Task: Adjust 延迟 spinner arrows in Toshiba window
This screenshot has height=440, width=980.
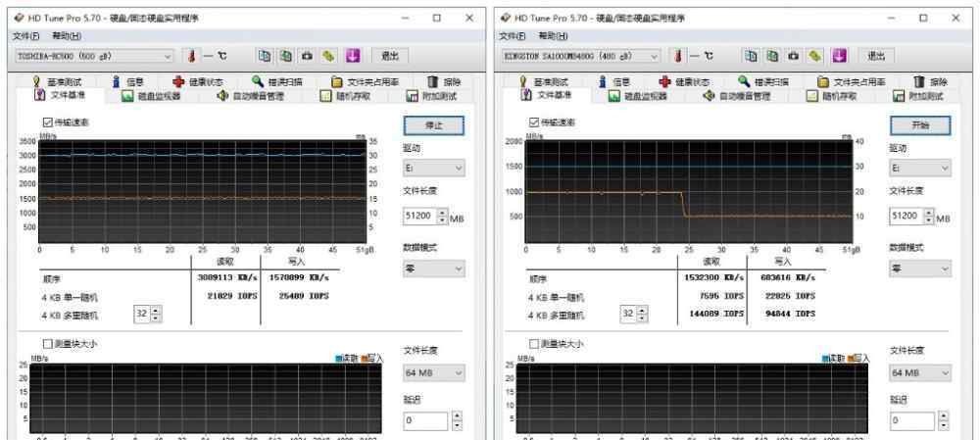Action: point(457,420)
